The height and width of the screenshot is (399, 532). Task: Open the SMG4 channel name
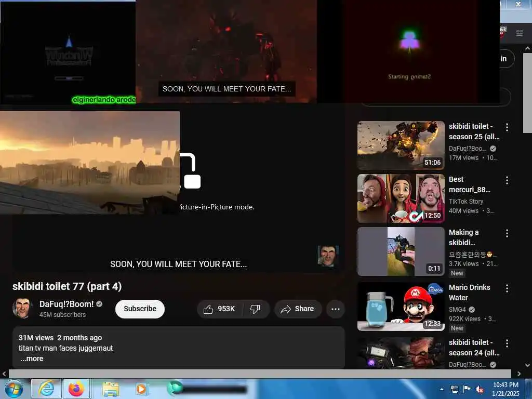click(x=457, y=310)
